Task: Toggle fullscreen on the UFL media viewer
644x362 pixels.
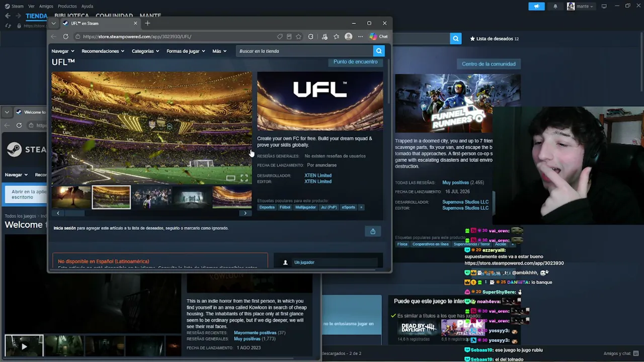Action: tap(244, 178)
